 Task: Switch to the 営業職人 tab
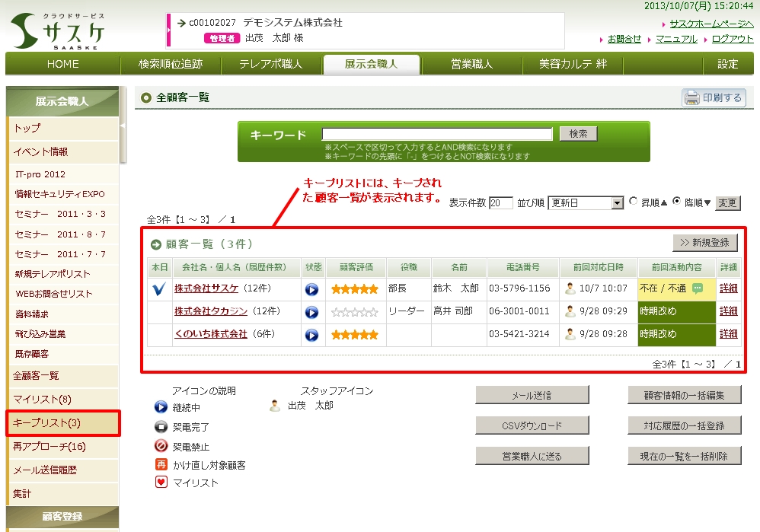(471, 64)
